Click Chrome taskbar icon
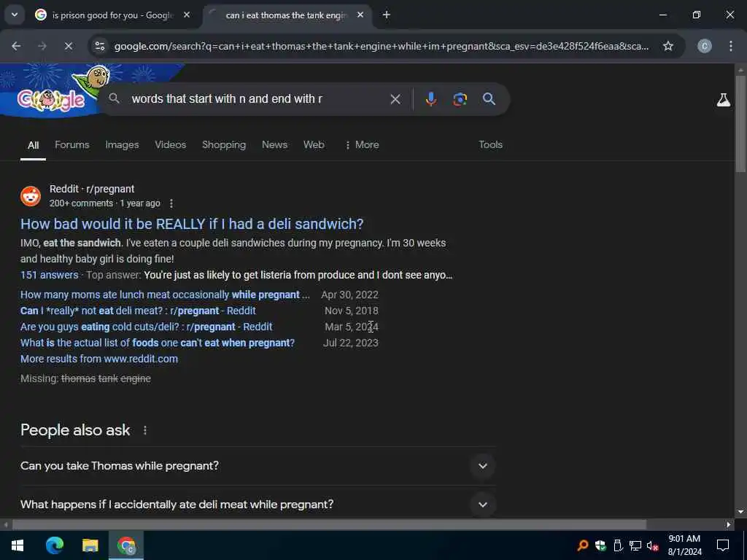Viewport: 747px width, 560px height. [126, 545]
